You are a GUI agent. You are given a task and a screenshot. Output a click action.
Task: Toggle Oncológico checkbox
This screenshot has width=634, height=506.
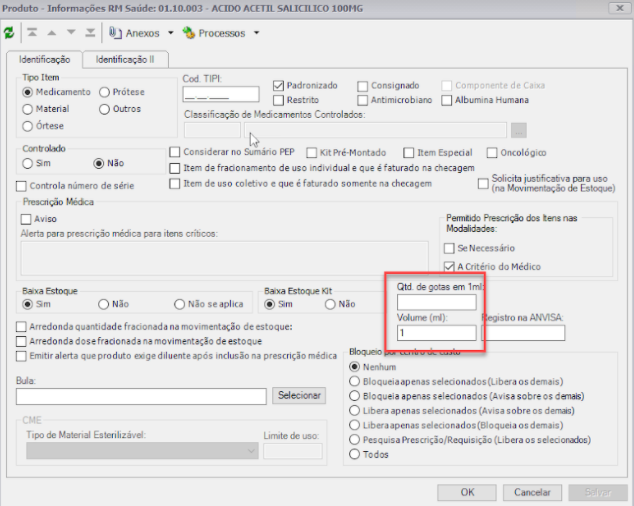pyautogui.click(x=492, y=153)
